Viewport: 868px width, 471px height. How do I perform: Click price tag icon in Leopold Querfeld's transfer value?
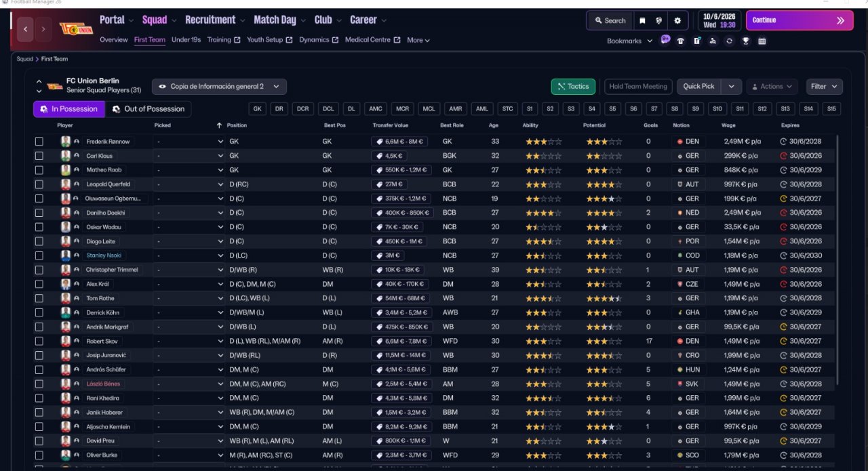[x=380, y=184]
